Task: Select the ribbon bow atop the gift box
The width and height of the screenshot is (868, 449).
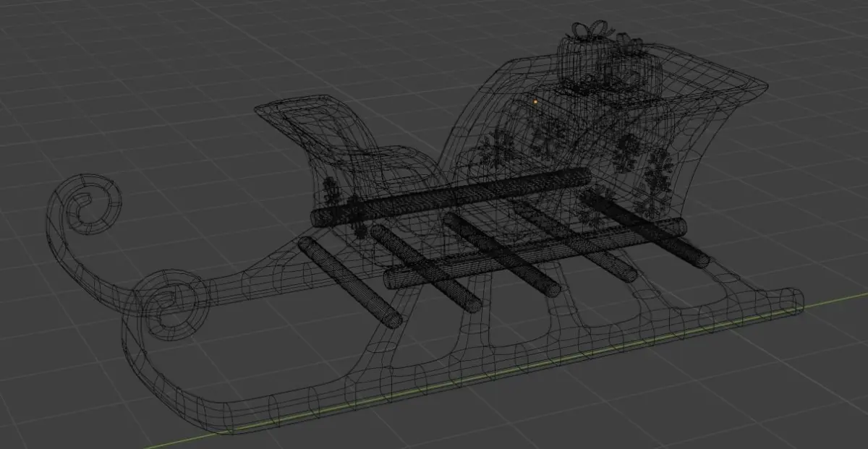Action: click(x=590, y=30)
